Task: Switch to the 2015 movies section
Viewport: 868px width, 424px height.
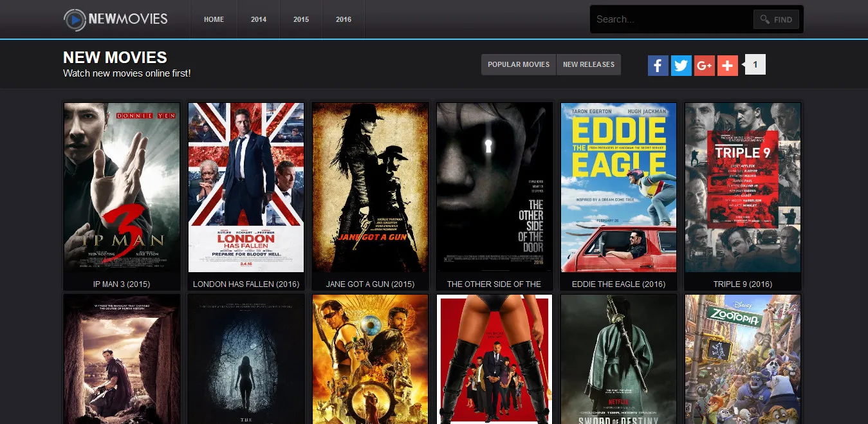Action: coord(300,19)
